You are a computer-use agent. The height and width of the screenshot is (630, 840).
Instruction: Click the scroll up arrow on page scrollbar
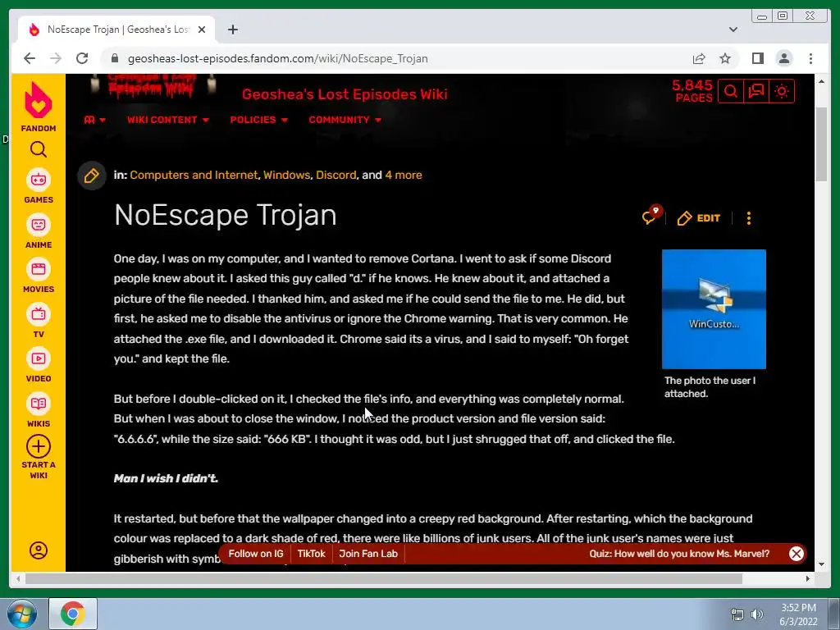(821, 81)
